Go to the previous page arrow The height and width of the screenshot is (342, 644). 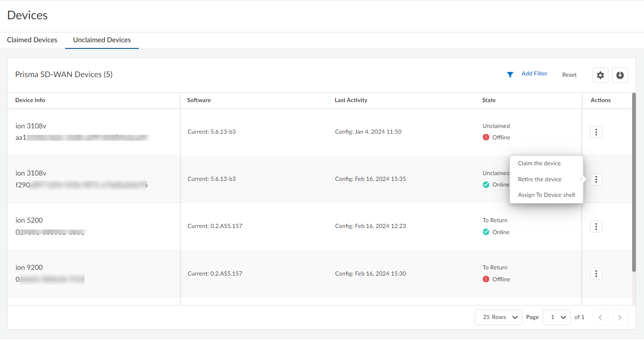(x=600, y=317)
